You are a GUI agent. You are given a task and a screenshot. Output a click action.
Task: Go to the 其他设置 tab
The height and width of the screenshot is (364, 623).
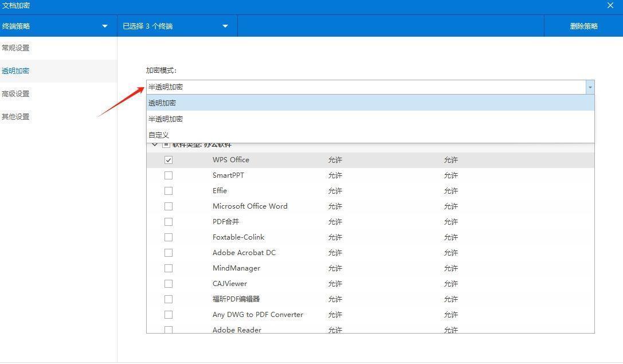pyautogui.click(x=16, y=117)
